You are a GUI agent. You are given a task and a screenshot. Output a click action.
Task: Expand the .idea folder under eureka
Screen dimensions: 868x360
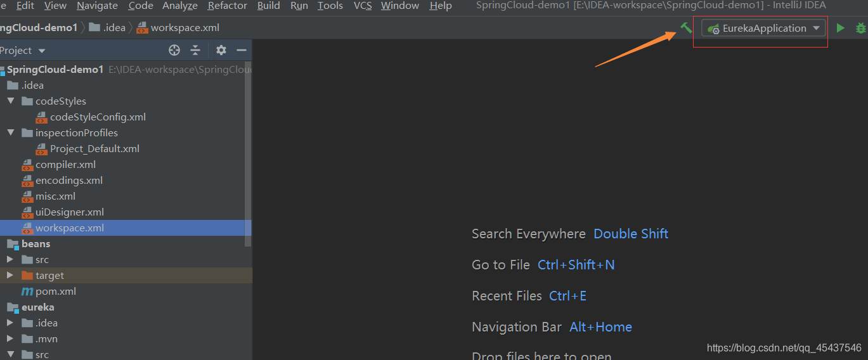[10, 323]
